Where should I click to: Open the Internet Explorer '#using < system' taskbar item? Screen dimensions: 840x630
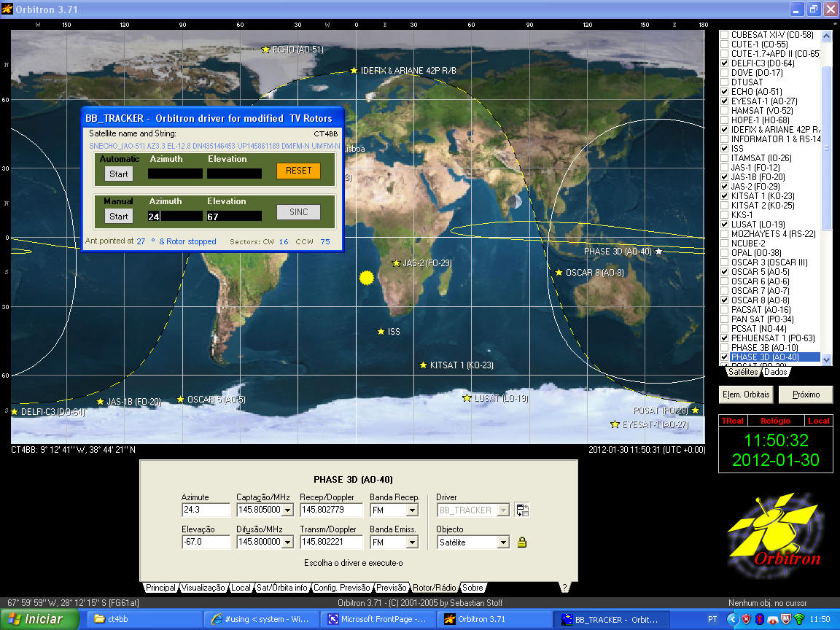pyautogui.click(x=261, y=619)
